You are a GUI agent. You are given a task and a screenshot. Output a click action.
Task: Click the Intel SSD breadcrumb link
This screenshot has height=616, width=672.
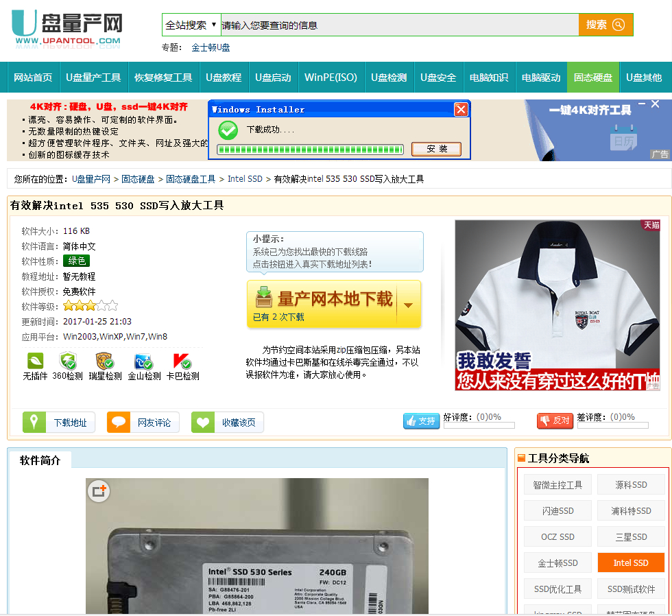[245, 179]
